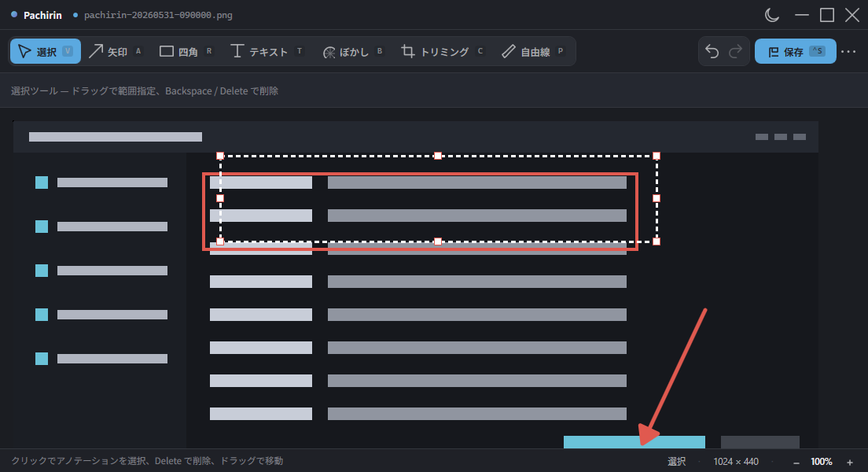Toggle dark mode with moon icon
The height and width of the screenshot is (472, 868).
(772, 15)
